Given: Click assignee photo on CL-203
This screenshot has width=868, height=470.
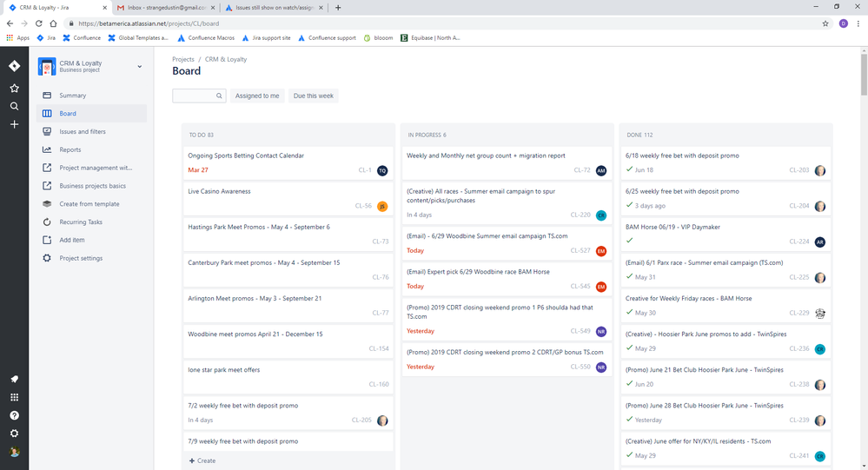Looking at the screenshot, I should 820,170.
